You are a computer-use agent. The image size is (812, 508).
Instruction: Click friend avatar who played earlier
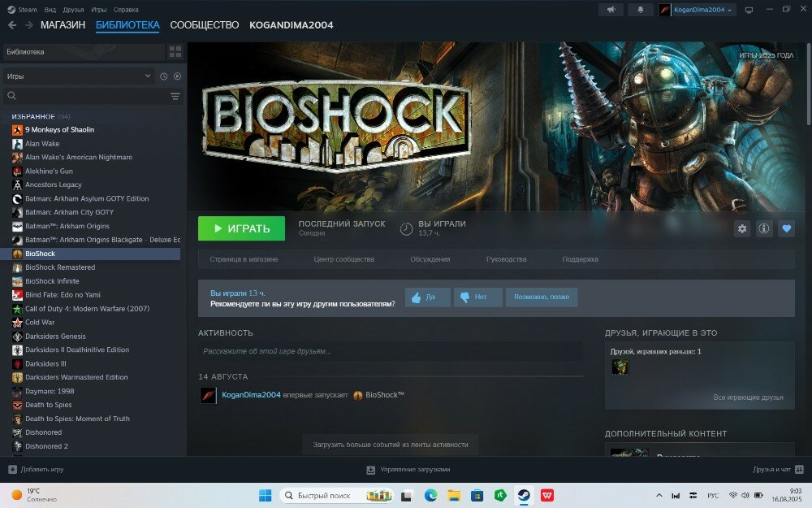click(x=620, y=367)
